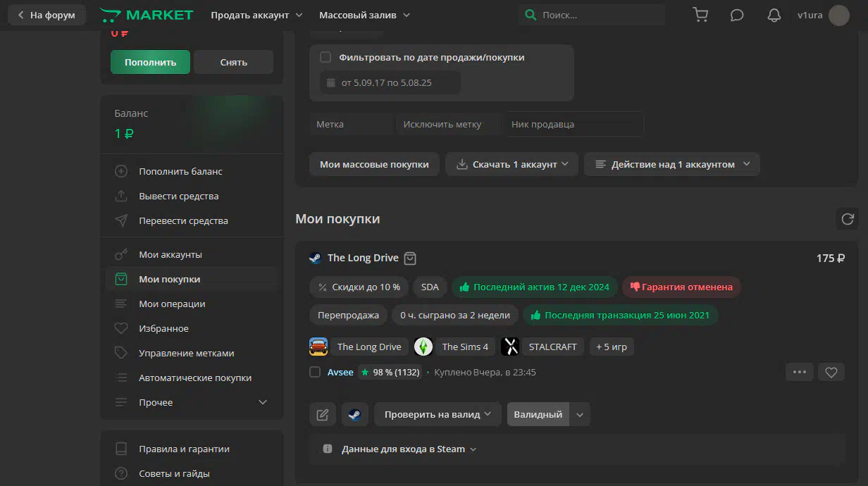This screenshot has height=486, width=868.
Task: Open the three-dots menu for the purchase
Action: 800,372
